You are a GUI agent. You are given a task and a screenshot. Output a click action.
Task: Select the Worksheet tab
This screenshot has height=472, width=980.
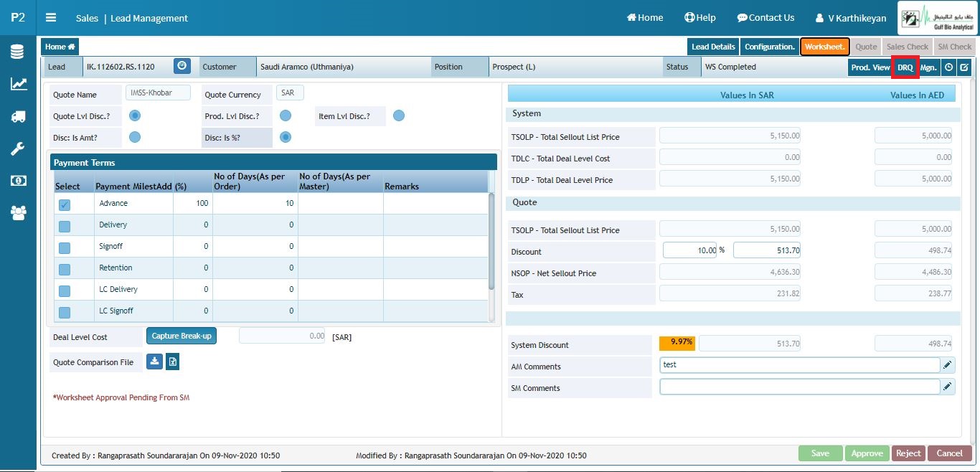tap(825, 47)
